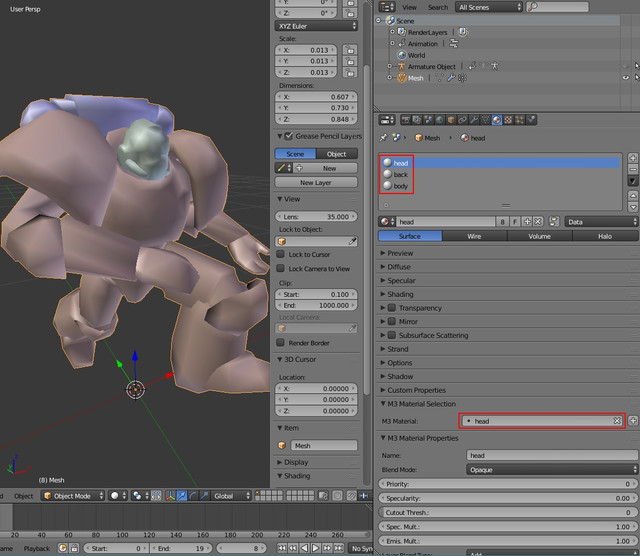640x556 pixels.
Task: Enable material Mirror checkbox
Action: (x=391, y=321)
